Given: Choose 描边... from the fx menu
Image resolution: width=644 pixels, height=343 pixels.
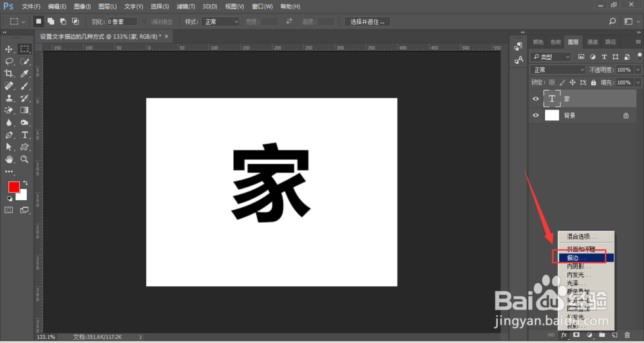Looking at the screenshot, I should (586, 258).
